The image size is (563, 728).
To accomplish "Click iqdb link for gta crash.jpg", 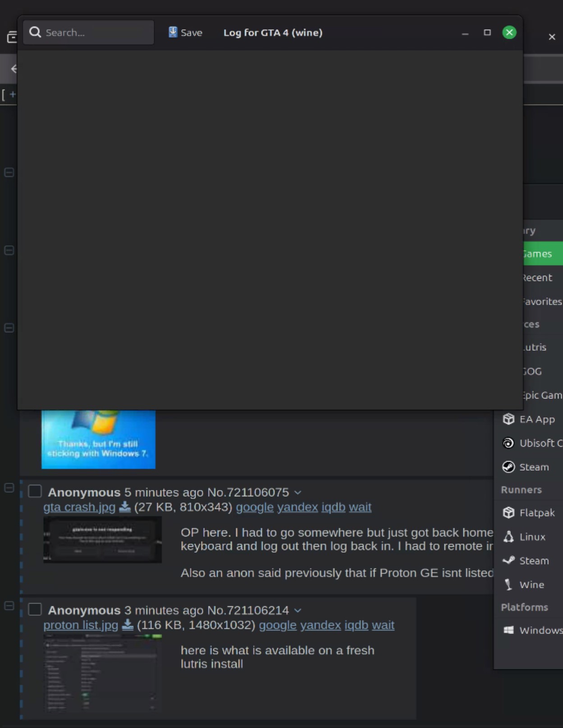I will pos(333,507).
